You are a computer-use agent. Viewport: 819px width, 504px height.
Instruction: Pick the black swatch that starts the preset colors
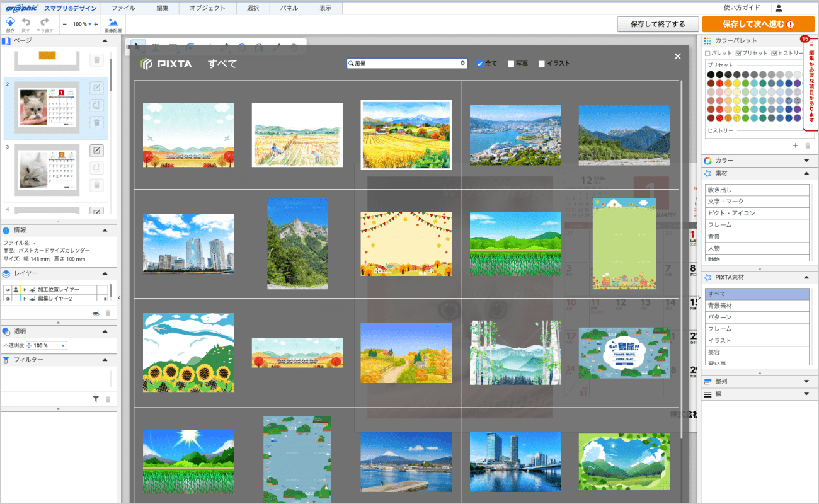(711, 74)
